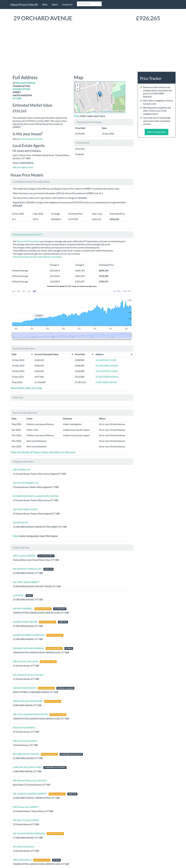View full details of these crimes link

coord(43,452)
